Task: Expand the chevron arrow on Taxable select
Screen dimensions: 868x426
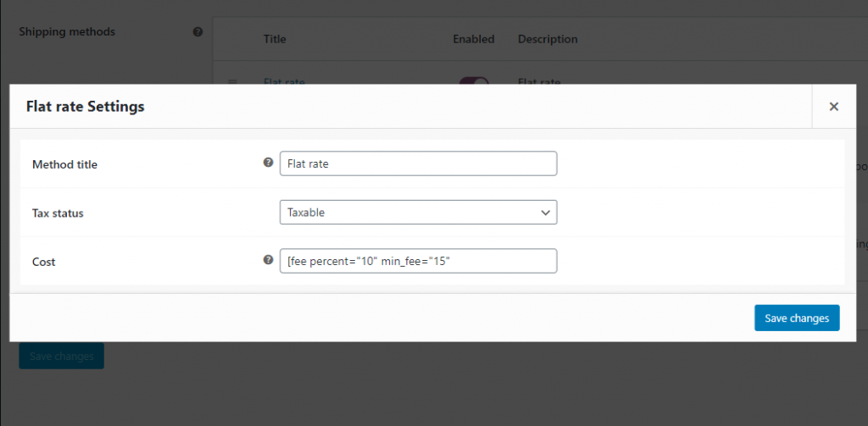Action: [x=545, y=213]
